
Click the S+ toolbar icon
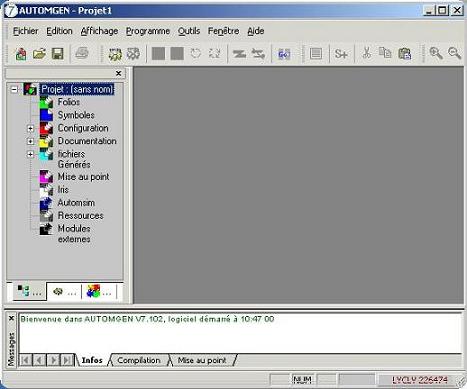coord(341,54)
